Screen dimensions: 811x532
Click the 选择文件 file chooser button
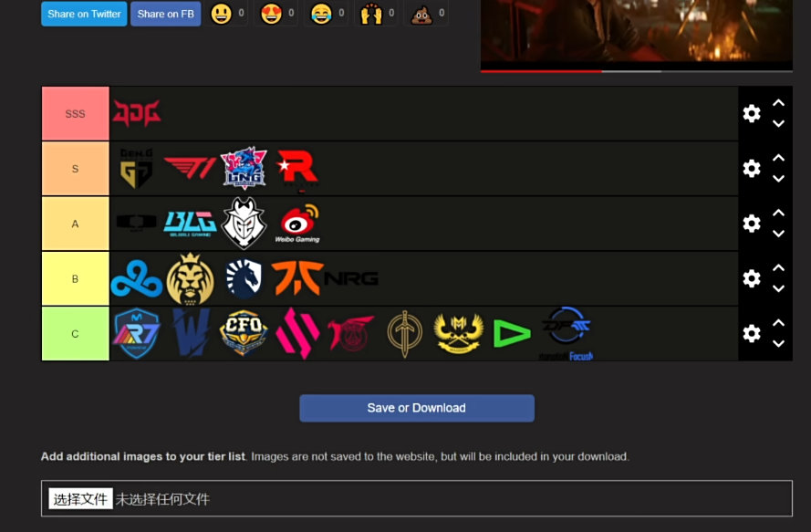pyautogui.click(x=80, y=499)
